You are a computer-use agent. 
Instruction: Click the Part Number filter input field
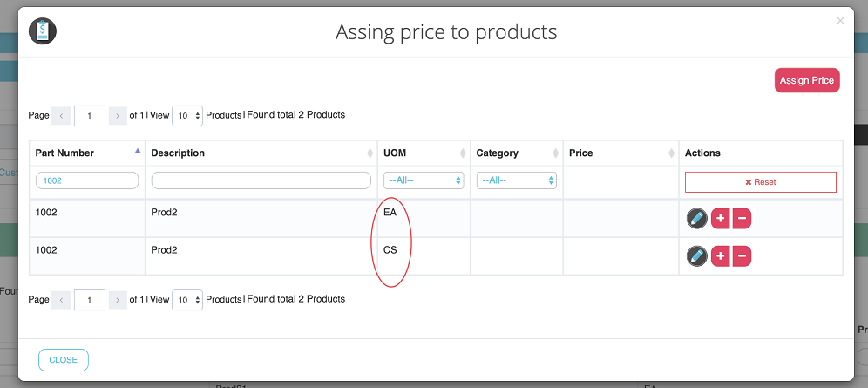click(x=87, y=180)
